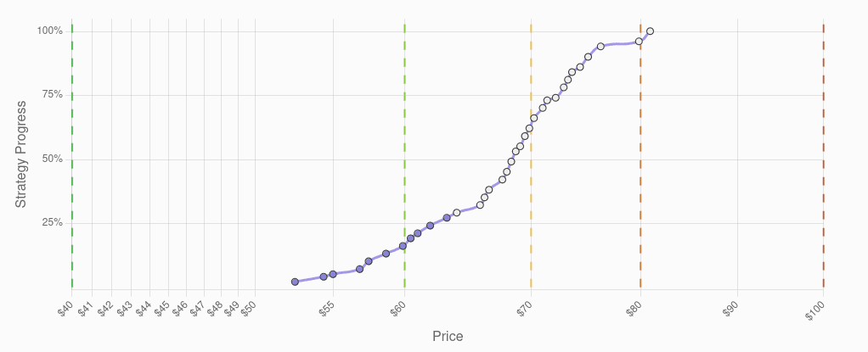Click the "Price" axis title
Image resolution: width=868 pixels, height=352 pixels.
[448, 337]
